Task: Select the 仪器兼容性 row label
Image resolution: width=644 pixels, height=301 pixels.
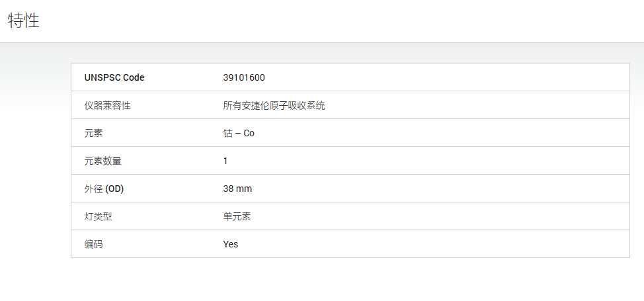Action: (x=107, y=105)
